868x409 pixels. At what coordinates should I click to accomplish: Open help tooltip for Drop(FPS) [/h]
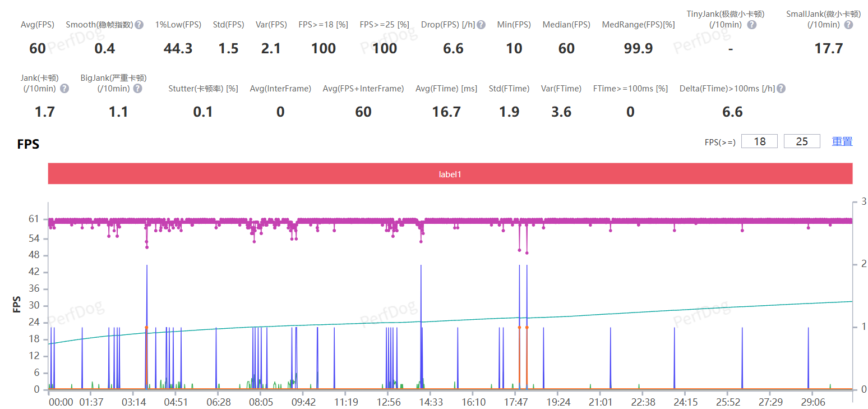click(481, 25)
